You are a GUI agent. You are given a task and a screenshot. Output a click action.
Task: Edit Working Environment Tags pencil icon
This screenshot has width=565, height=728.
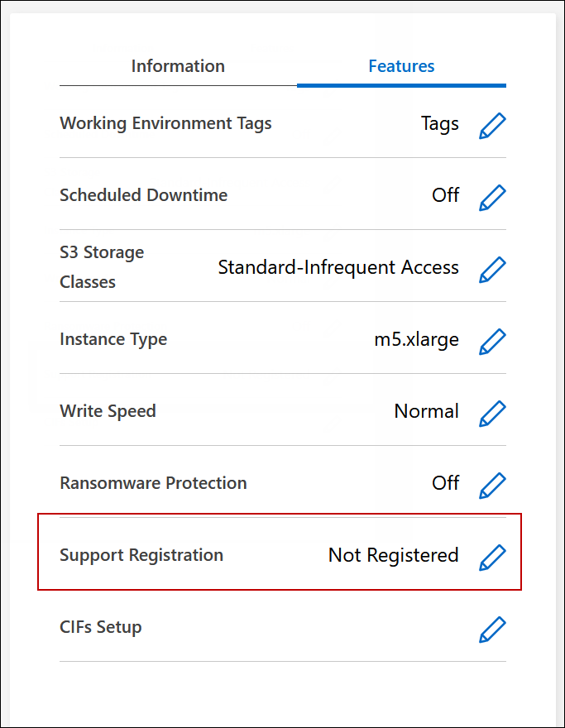(492, 125)
